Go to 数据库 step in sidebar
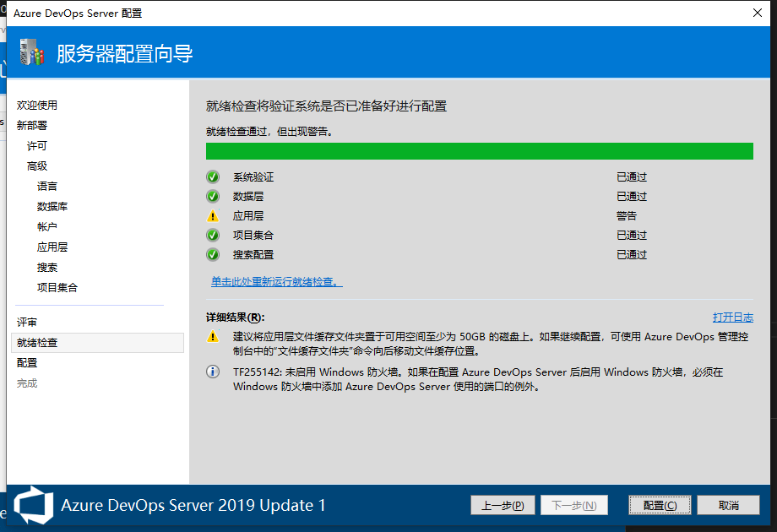Screen dimensions: 777x532 click(x=52, y=207)
